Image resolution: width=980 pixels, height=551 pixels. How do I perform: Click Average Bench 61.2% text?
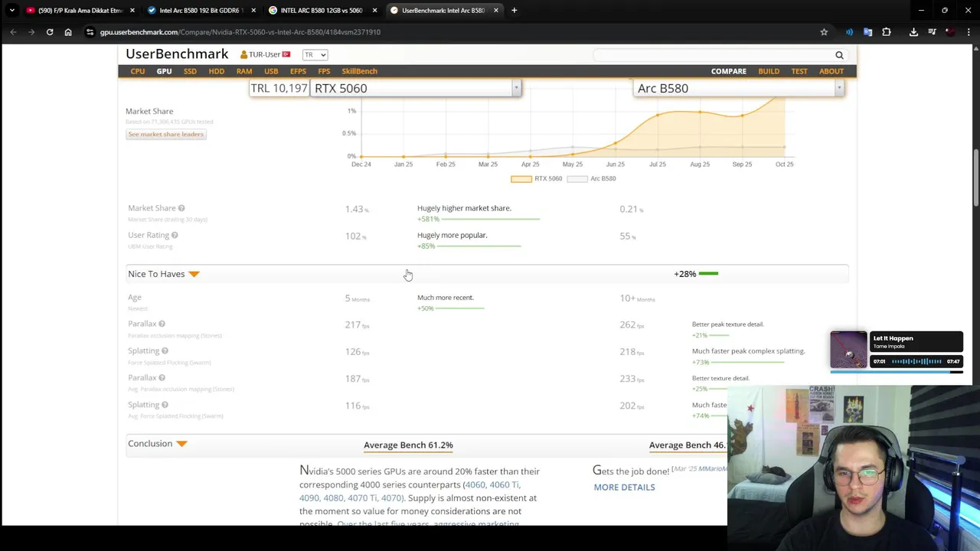click(x=408, y=445)
